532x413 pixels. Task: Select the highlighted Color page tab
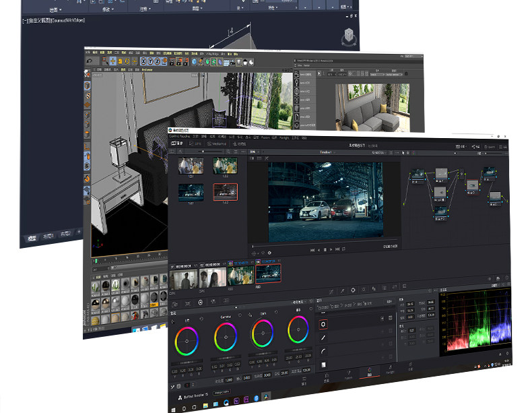(370, 373)
